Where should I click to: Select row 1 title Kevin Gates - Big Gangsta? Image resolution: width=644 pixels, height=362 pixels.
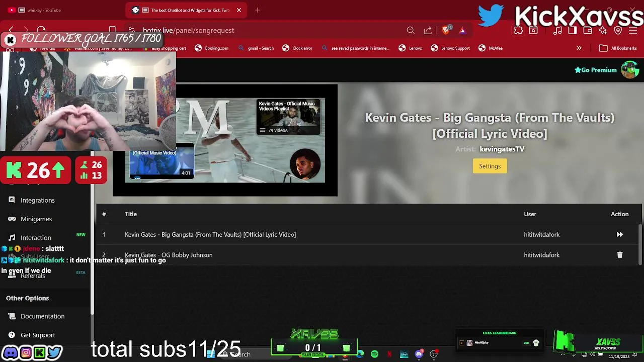[210, 234]
